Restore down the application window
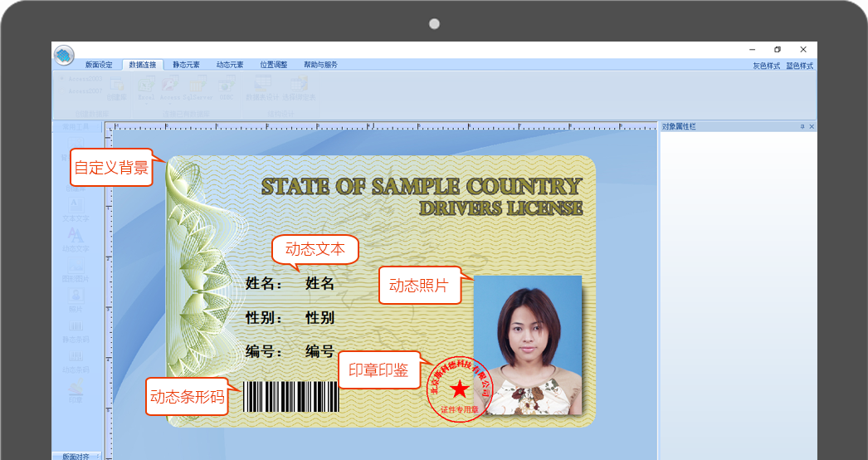This screenshot has width=868, height=460. [x=778, y=50]
